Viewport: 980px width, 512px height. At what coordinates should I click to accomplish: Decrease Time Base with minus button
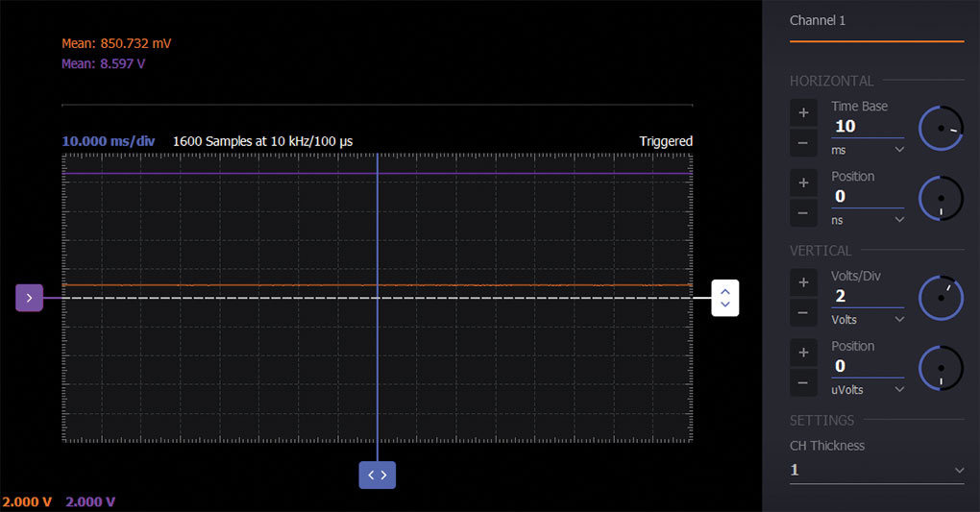[804, 143]
